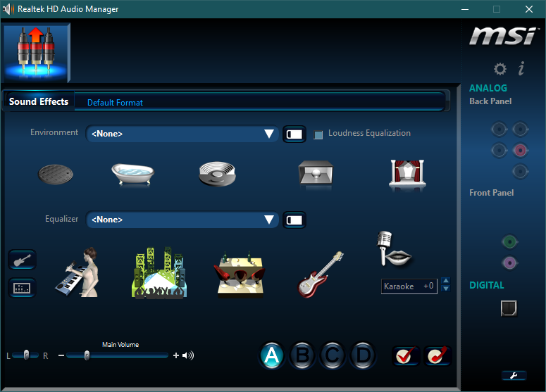Click the Main Volume plus button
The height and width of the screenshot is (392, 546).
(176, 355)
